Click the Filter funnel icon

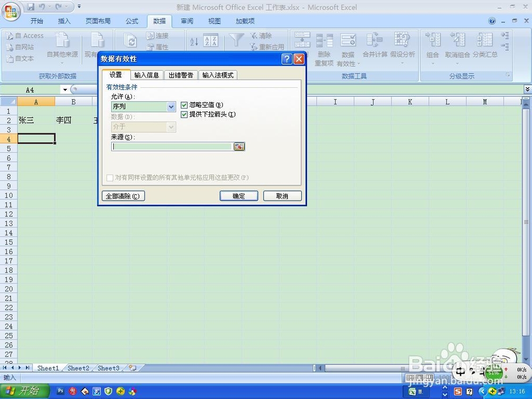click(x=236, y=40)
